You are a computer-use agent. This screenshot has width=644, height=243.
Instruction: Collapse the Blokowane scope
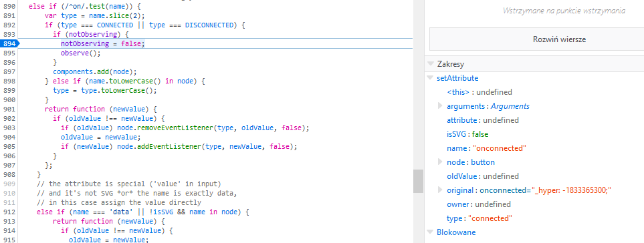(431, 232)
